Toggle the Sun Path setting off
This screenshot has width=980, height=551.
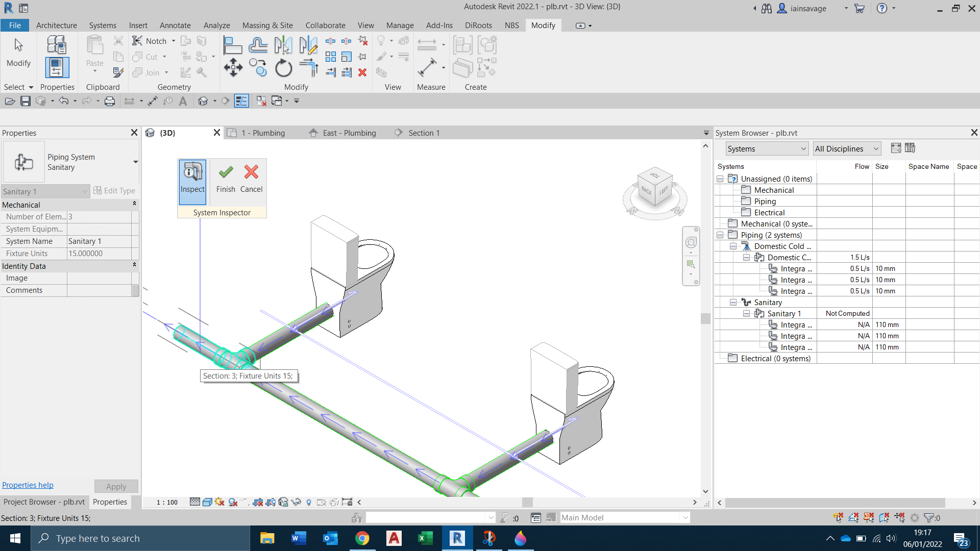[219, 502]
